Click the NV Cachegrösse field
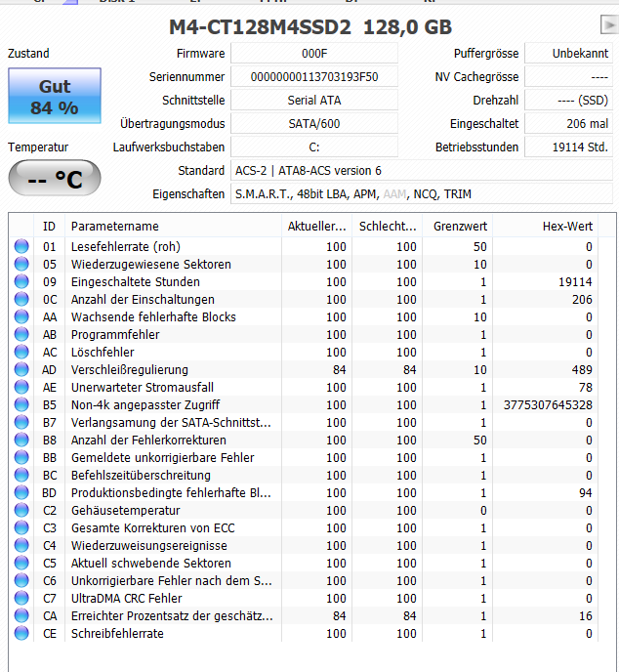This screenshot has height=672, width=619. 569,77
